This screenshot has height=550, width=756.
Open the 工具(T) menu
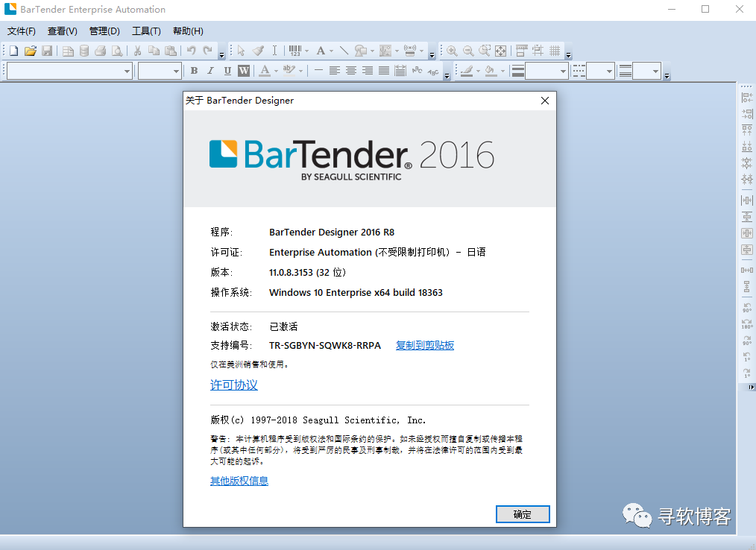[x=146, y=31]
